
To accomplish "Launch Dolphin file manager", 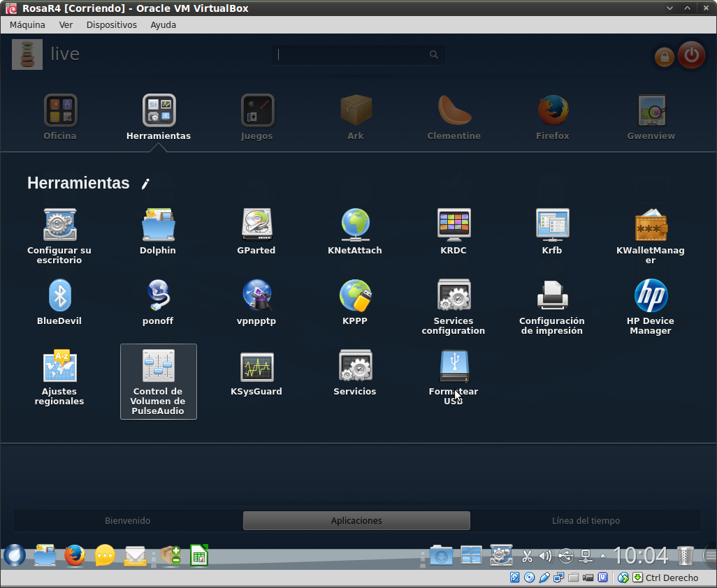I will 158,226.
